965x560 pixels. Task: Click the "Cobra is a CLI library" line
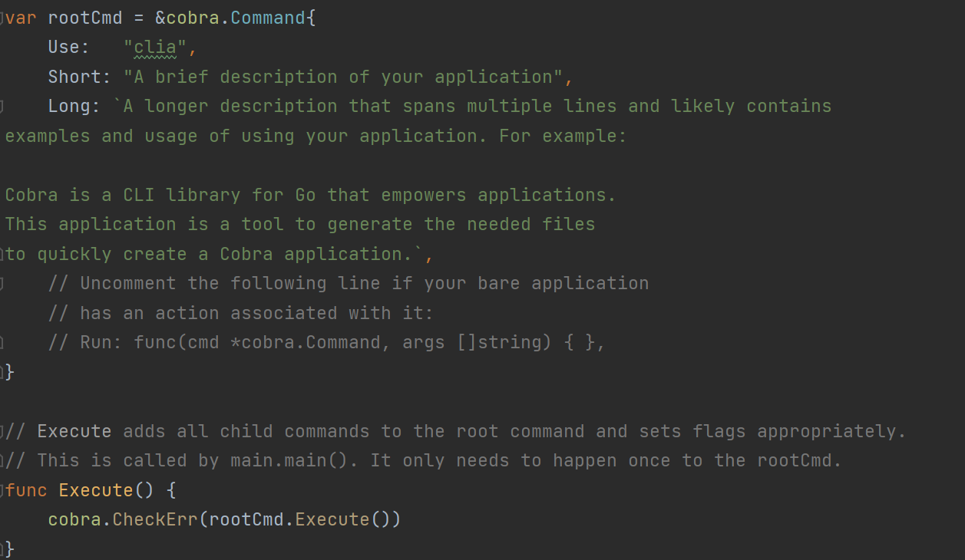pyautogui.click(x=310, y=196)
